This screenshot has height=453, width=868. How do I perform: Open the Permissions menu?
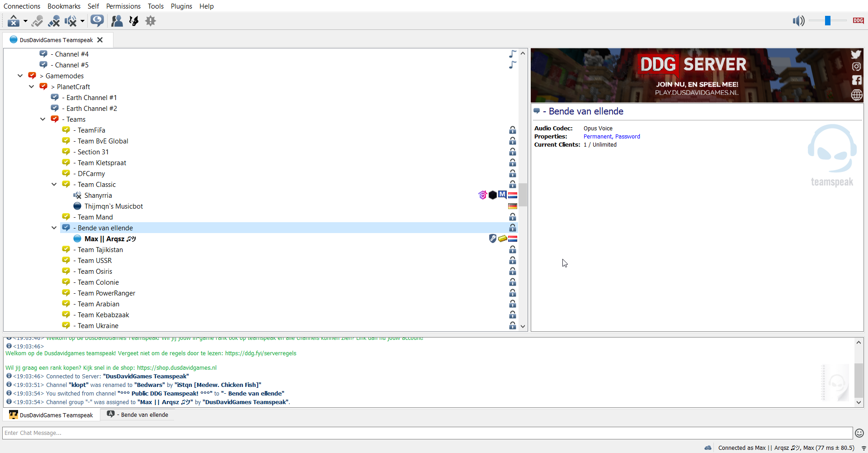[123, 6]
